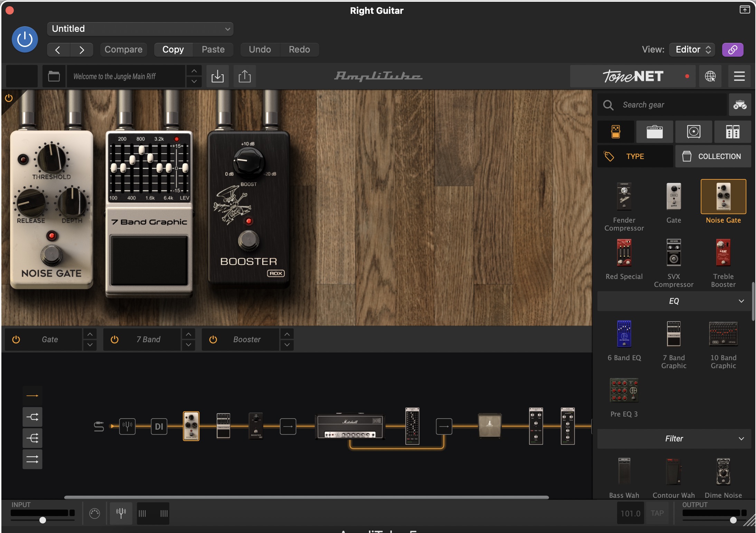Open the tuner icon in bottom bar
Image resolution: width=756 pixels, height=533 pixels.
(121, 513)
